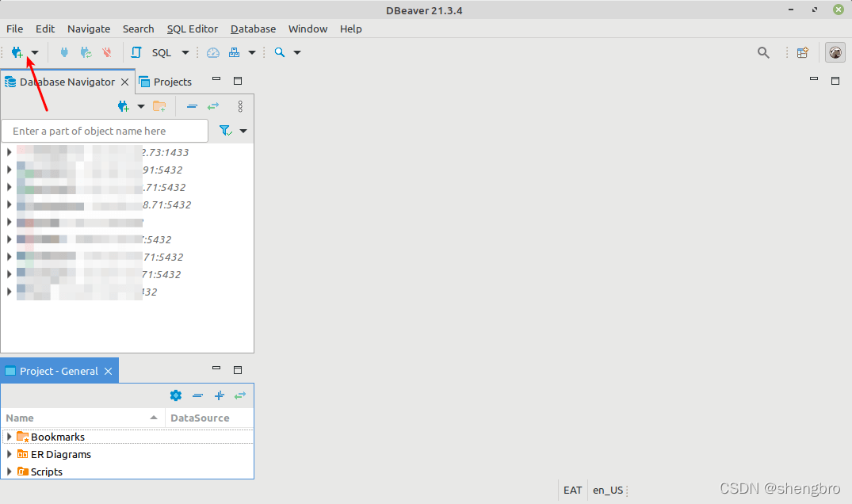The height and width of the screenshot is (504, 852).
Task: Toggle link with editor in Project panel
Action: click(x=239, y=395)
